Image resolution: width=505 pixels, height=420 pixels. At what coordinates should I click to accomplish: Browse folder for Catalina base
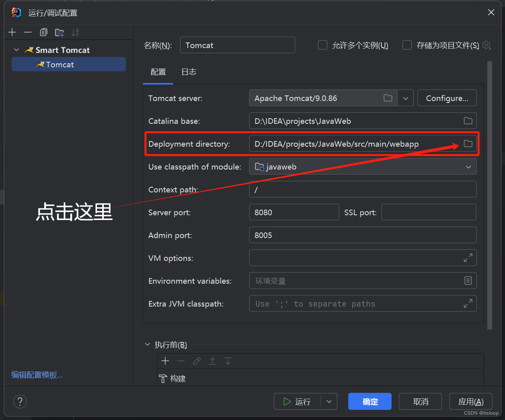468,121
